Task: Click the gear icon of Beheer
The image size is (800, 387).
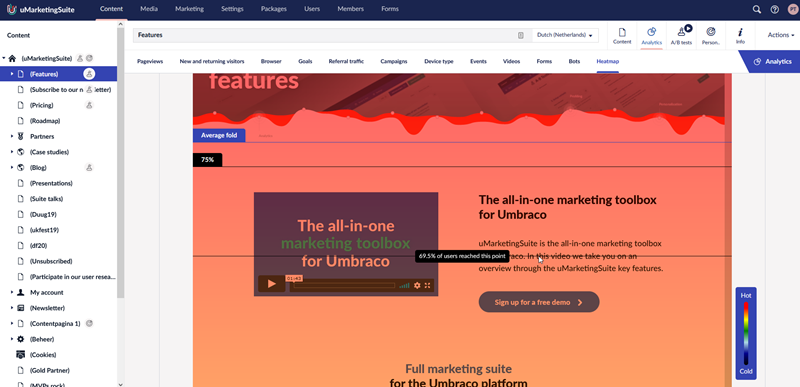Action: click(21, 339)
